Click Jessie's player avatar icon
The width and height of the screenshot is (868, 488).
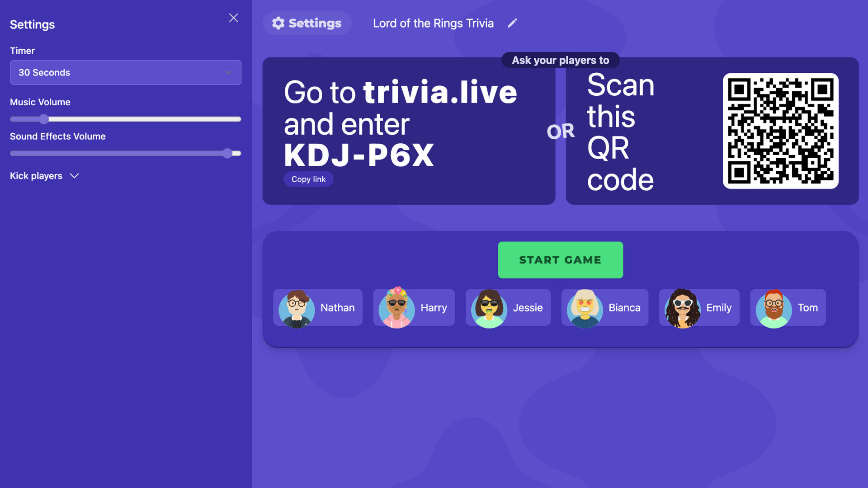click(489, 307)
